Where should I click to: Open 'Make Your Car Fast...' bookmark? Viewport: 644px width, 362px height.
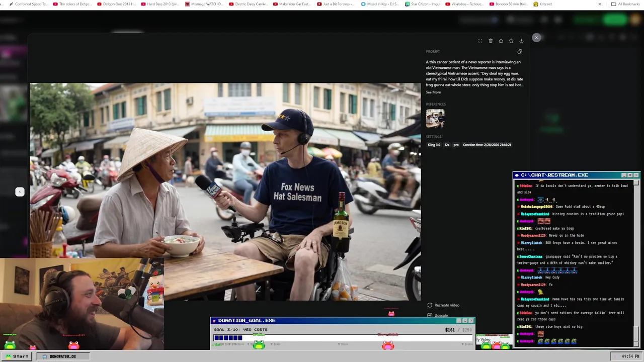[x=292, y=4]
